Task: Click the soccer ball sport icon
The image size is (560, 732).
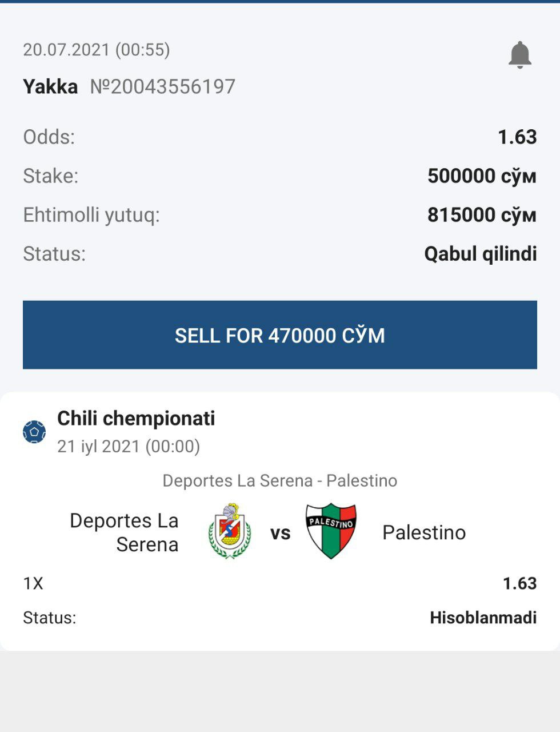Action: [34, 432]
